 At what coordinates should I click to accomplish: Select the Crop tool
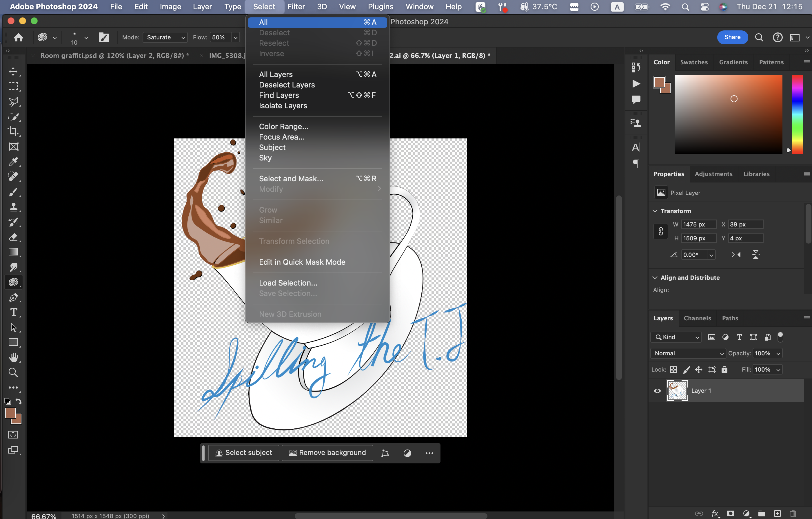13,131
